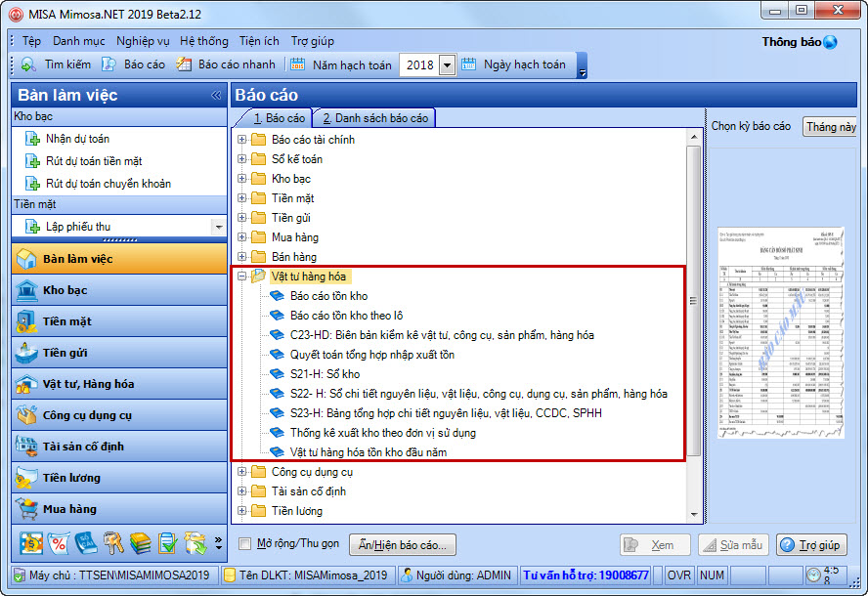Click the report tree scrollbar down arrow
868x596 pixels.
pos(694,515)
